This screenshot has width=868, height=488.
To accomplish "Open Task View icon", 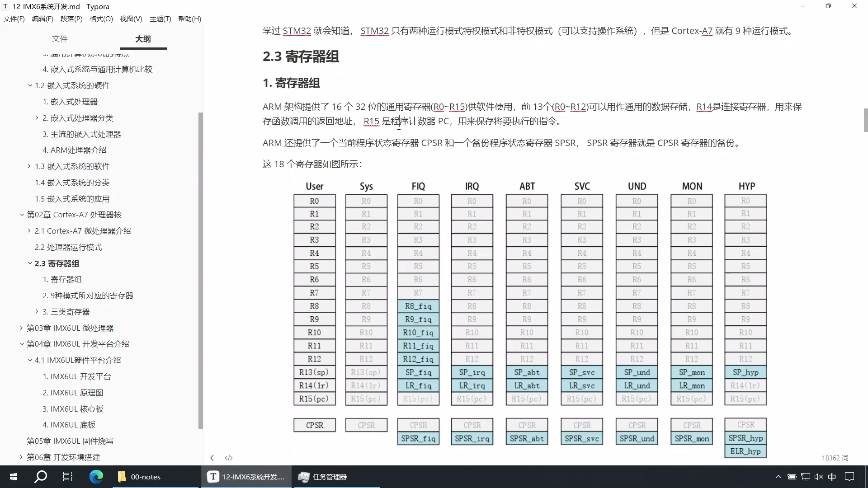I will point(68,477).
